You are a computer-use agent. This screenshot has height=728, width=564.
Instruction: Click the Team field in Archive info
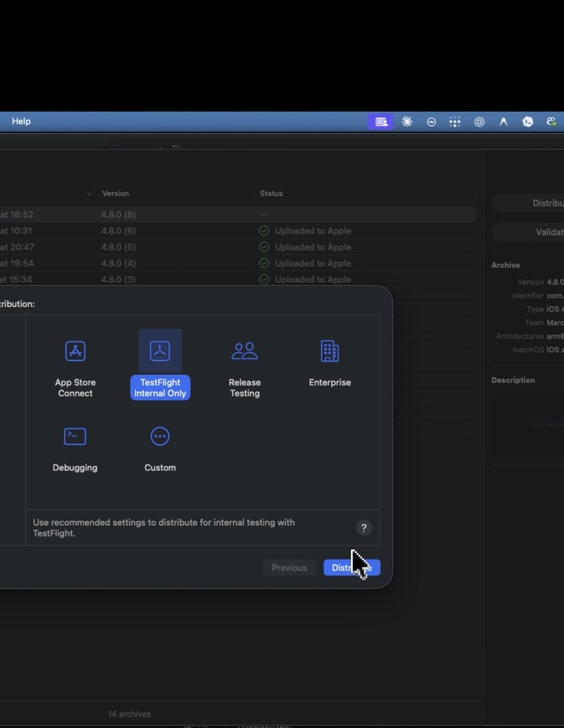click(545, 323)
